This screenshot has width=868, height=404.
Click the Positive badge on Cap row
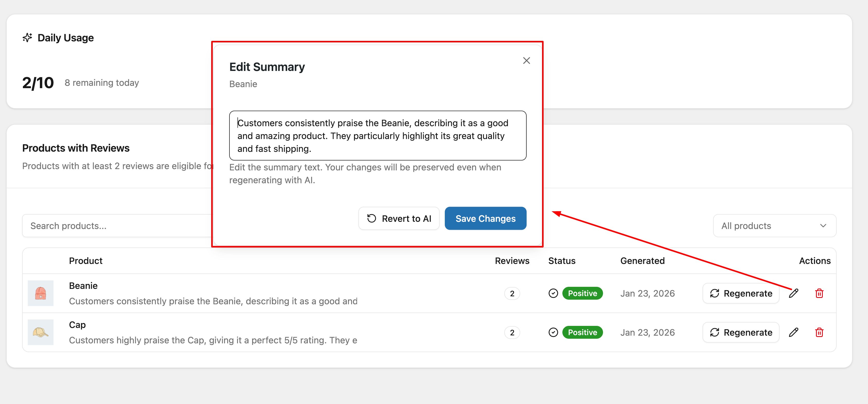(582, 332)
